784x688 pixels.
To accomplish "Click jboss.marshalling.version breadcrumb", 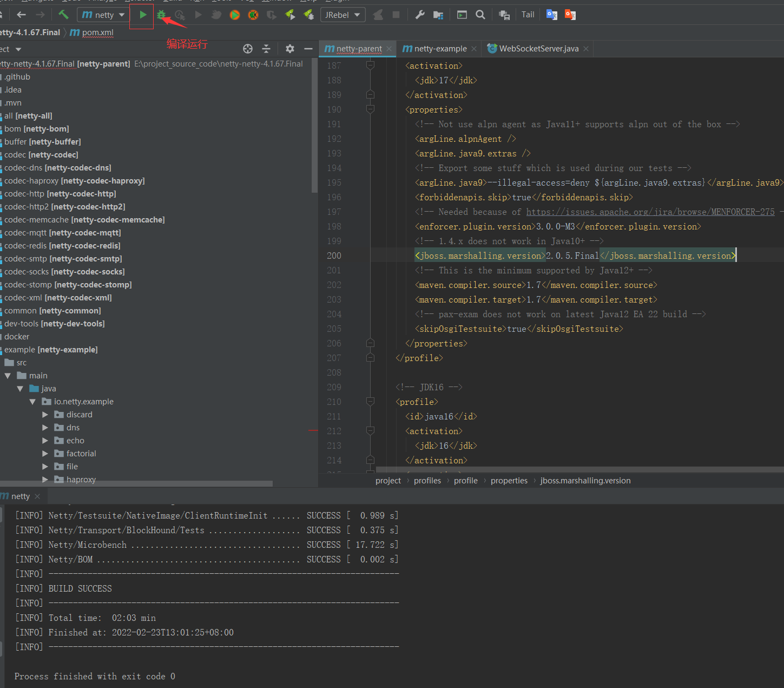I will tap(585, 481).
